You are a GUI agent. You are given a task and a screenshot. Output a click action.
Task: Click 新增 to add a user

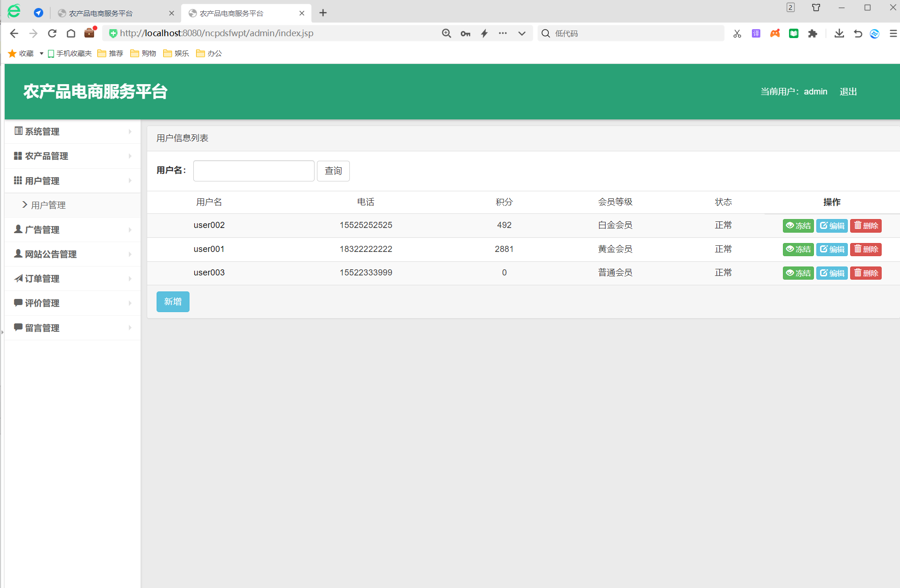(173, 302)
